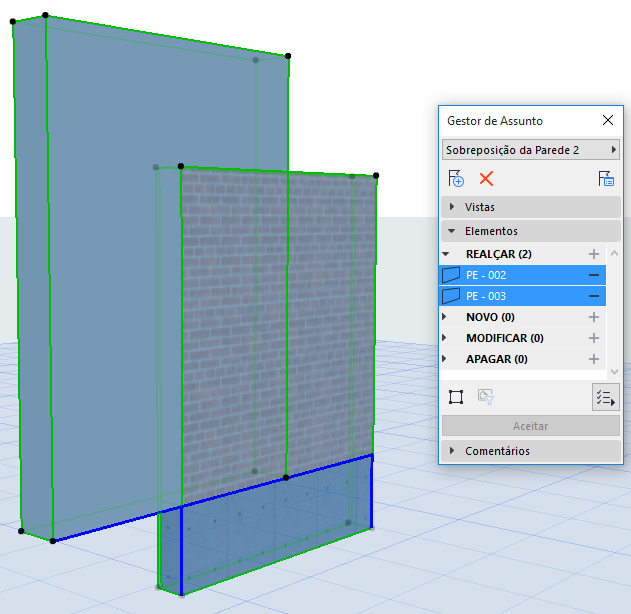631x614 pixels.
Task: Add element to MODIFICAR group
Action: click(594, 338)
